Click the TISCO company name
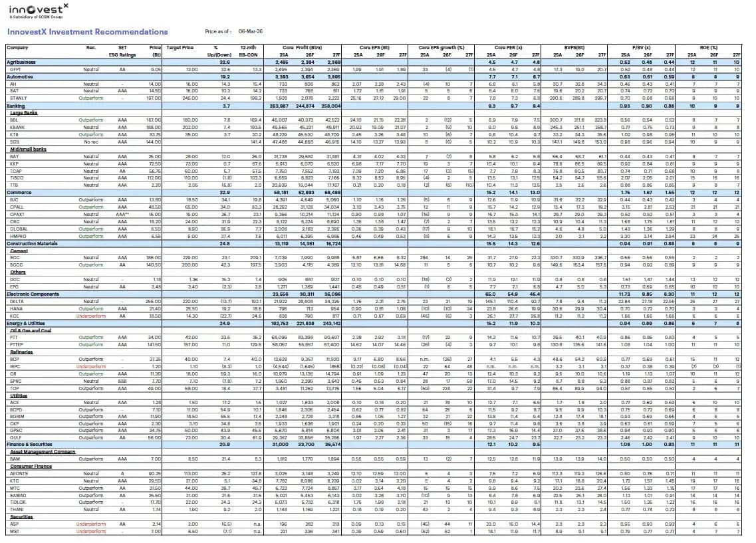 click(x=17, y=178)
